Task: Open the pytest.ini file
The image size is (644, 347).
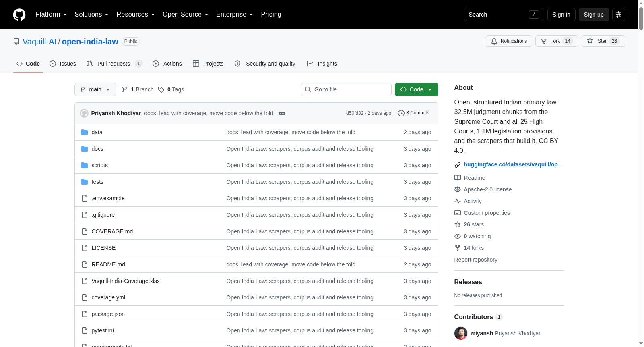Action: pyautogui.click(x=103, y=330)
